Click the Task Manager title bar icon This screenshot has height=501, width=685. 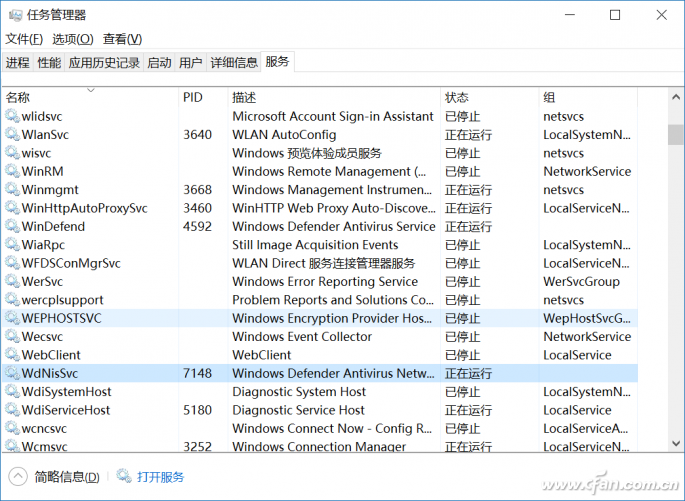(15, 15)
